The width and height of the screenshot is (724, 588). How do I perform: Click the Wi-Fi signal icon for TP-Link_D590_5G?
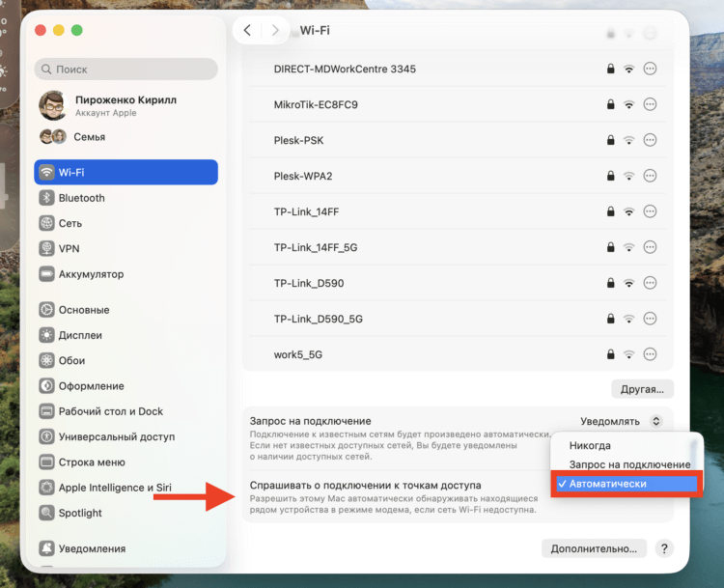coord(628,319)
